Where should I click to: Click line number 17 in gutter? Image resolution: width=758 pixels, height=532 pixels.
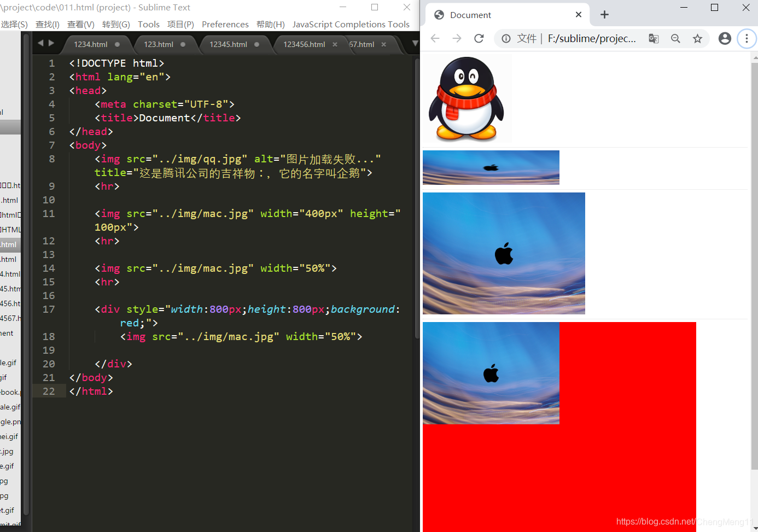49,309
